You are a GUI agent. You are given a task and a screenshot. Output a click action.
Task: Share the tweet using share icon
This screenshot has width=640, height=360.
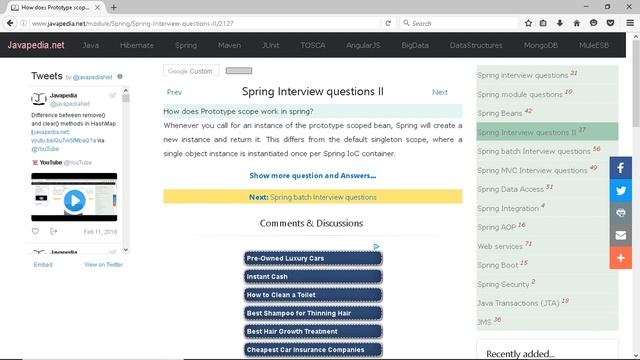[53, 231]
